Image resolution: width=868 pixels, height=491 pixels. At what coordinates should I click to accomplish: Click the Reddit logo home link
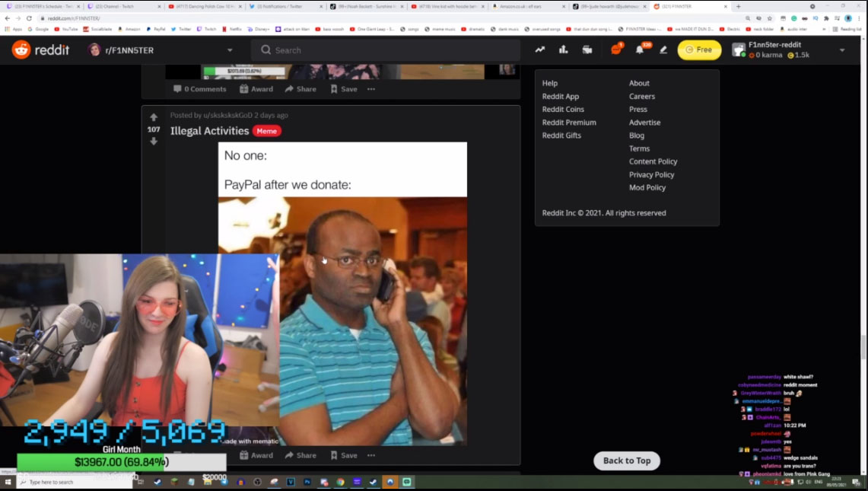(40, 50)
